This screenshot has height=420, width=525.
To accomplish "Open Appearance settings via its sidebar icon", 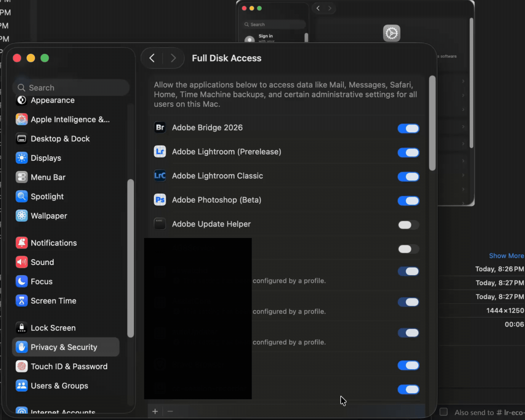I will (x=21, y=100).
